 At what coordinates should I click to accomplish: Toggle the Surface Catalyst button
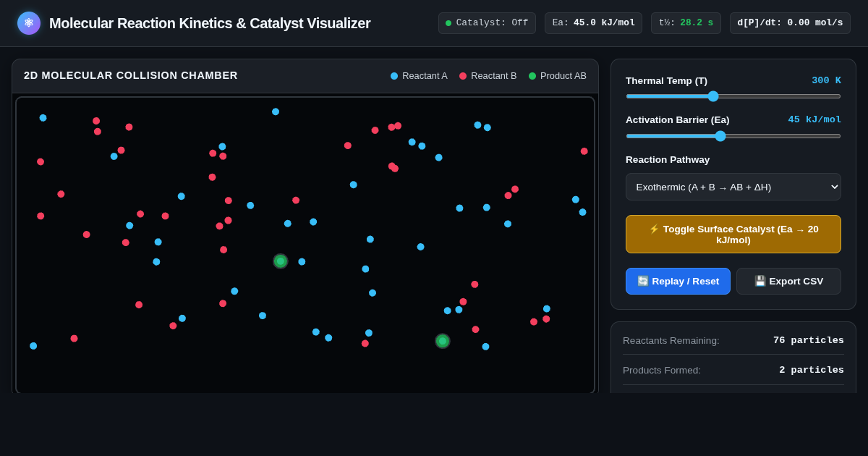(x=733, y=234)
